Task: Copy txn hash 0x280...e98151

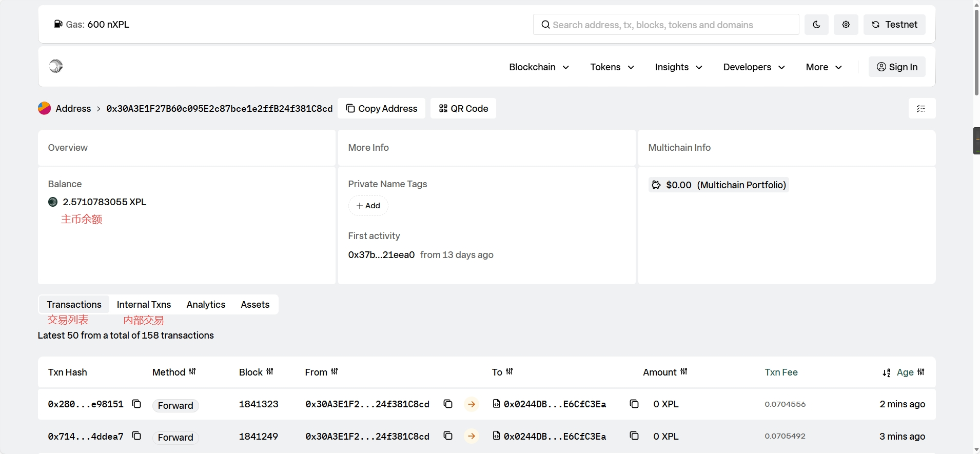Action: point(136,404)
